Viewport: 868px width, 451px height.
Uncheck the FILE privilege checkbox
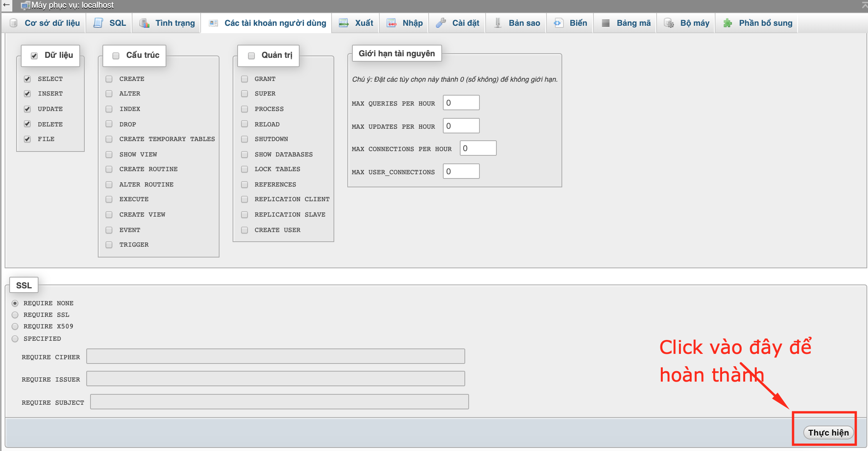(x=27, y=139)
